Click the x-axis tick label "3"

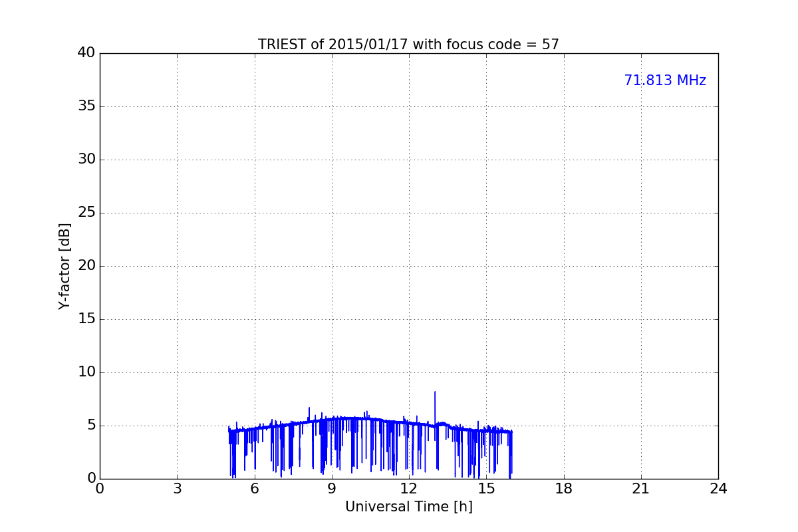click(177, 489)
